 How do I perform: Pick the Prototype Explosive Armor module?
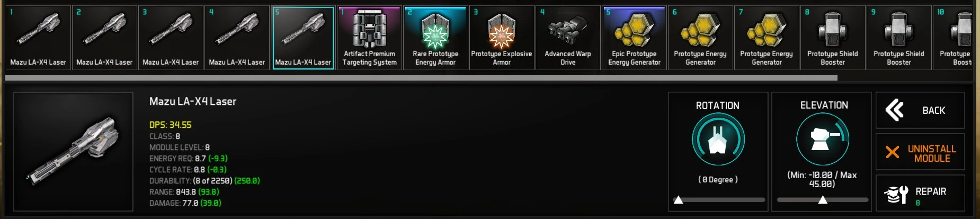click(x=502, y=38)
